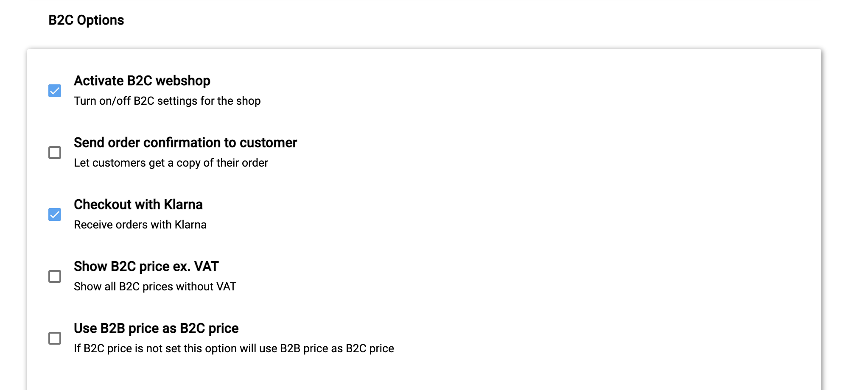Click the 'Activate B2C webshop' title label
The width and height of the screenshot is (868, 390).
[x=142, y=81]
